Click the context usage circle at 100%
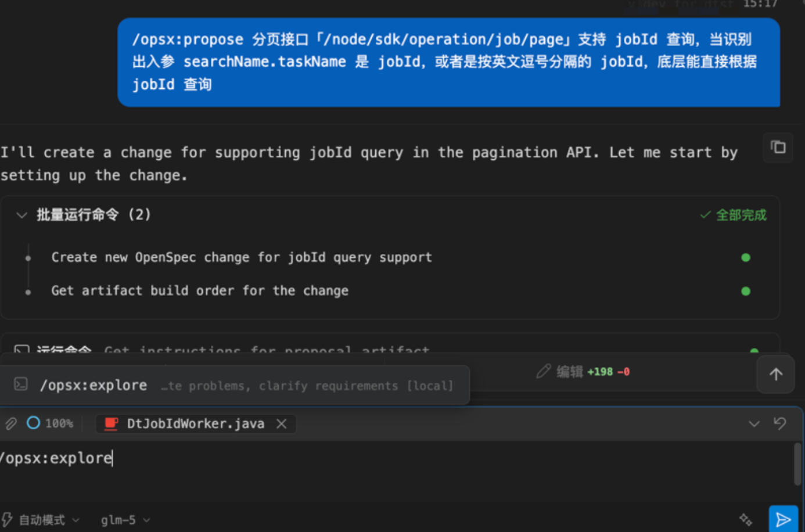 click(34, 423)
